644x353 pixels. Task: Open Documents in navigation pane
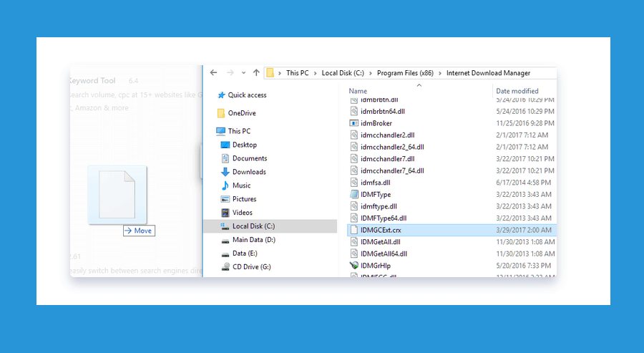coord(250,158)
